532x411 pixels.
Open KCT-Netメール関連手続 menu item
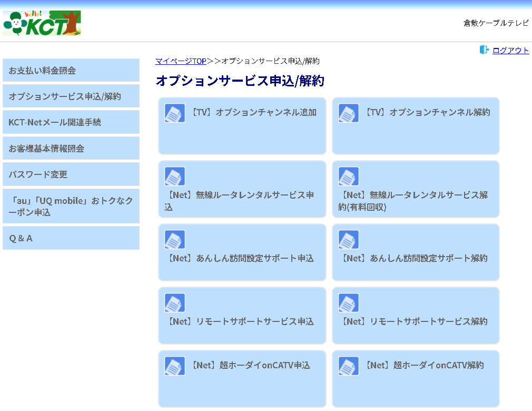71,122
